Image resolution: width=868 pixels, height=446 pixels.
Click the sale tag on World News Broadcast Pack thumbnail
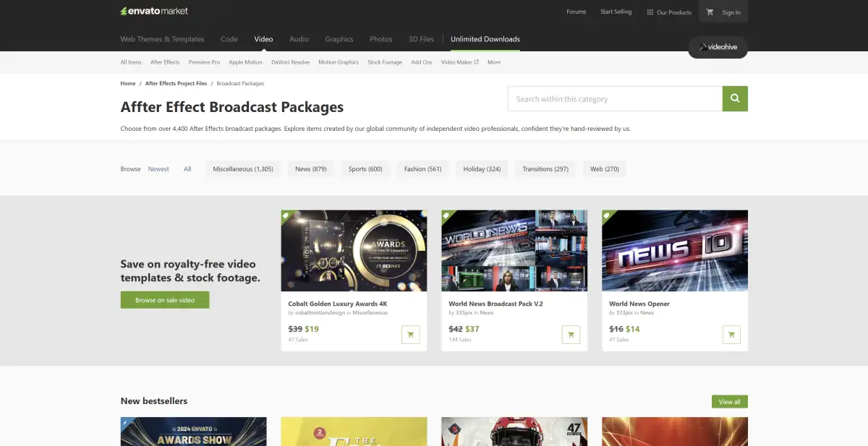(x=447, y=215)
